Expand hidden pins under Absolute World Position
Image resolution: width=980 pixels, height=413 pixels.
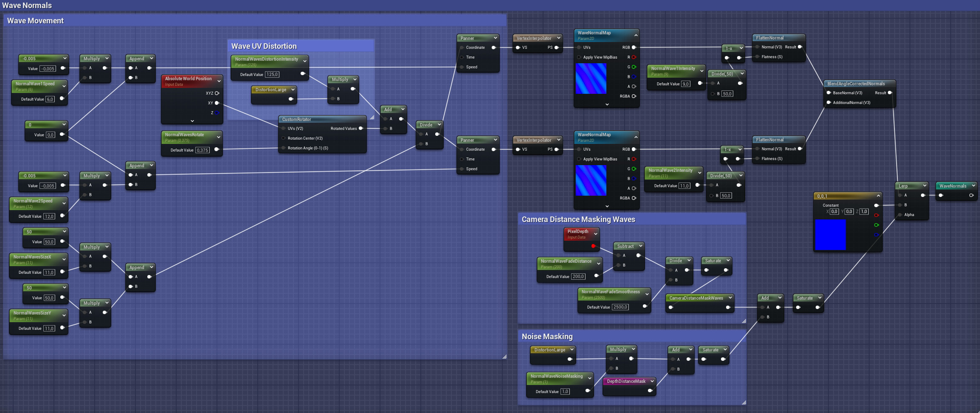(x=192, y=121)
